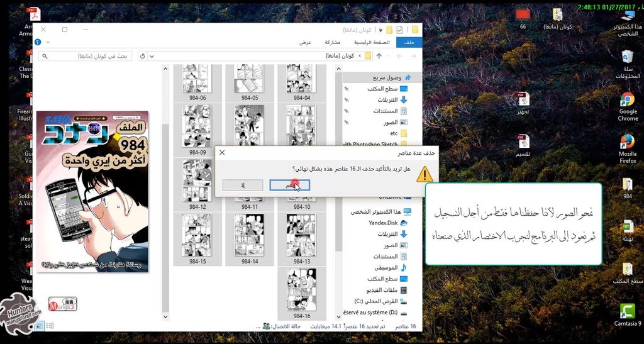Open the تقسيم JSX file on desktop

click(523, 145)
